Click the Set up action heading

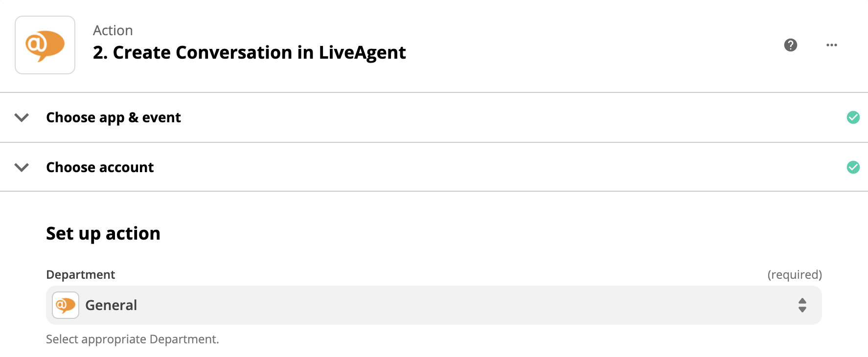coord(103,233)
